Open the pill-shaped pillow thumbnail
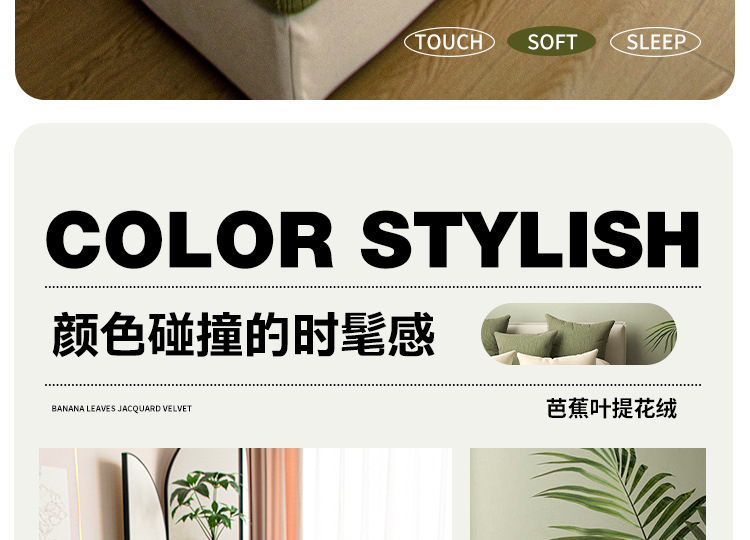 point(579,334)
